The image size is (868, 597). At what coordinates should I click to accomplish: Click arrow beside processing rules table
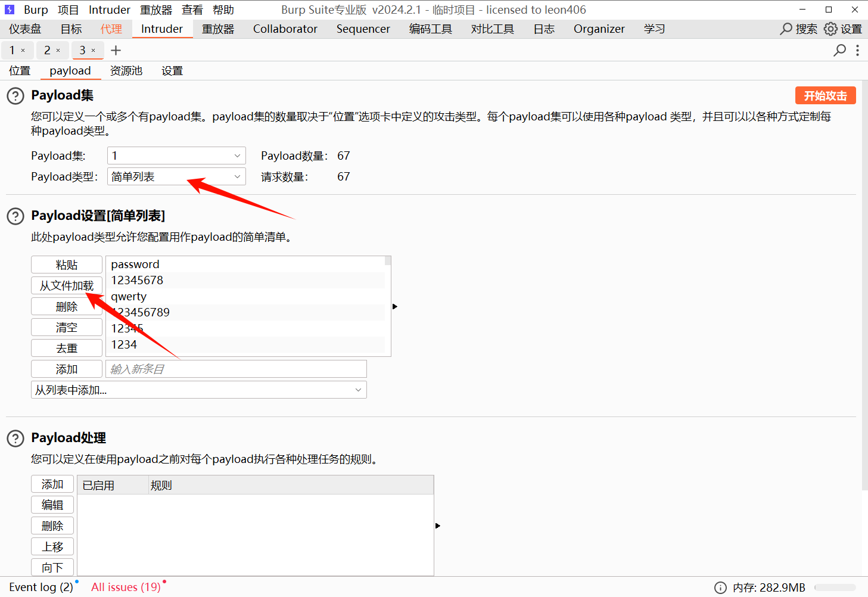(x=437, y=526)
